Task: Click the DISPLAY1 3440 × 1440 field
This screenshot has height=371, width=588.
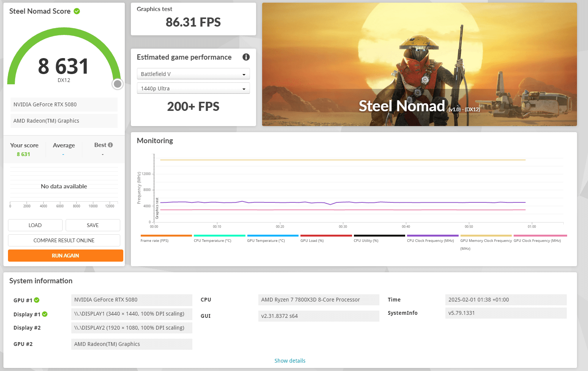Action: tap(132, 314)
